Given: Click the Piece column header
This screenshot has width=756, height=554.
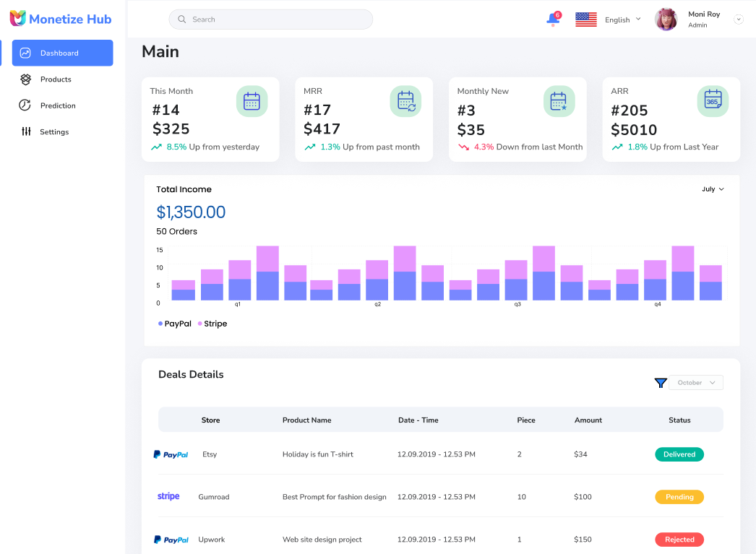Looking at the screenshot, I should pos(526,420).
